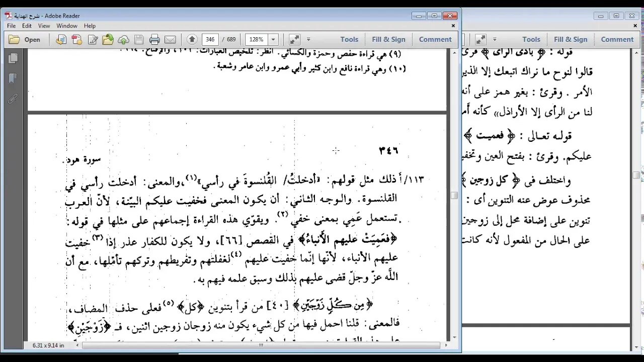Screen dimensions: 644x362
Task: Open the Comment pane in front window
Action: [435, 40]
